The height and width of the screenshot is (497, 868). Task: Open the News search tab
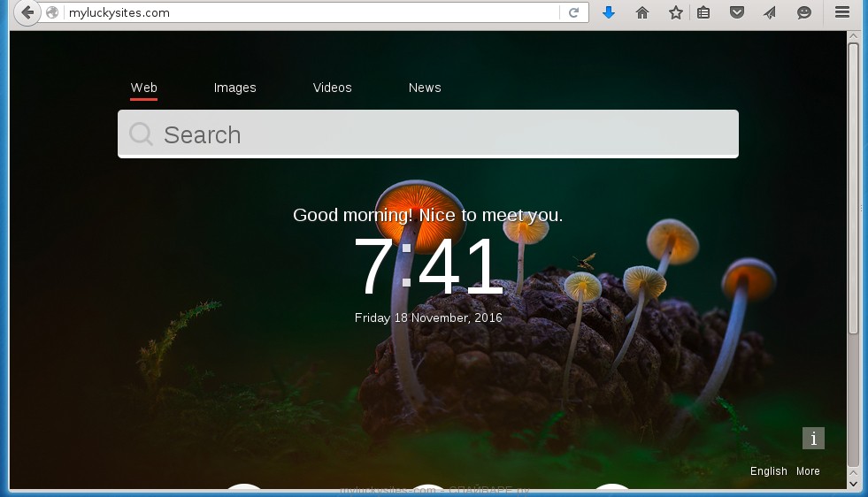(x=425, y=88)
